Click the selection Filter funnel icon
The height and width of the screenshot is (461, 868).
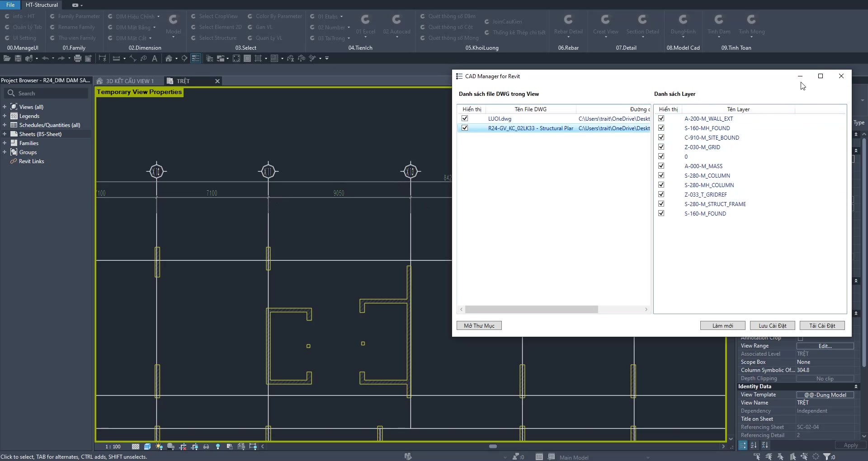827,457
